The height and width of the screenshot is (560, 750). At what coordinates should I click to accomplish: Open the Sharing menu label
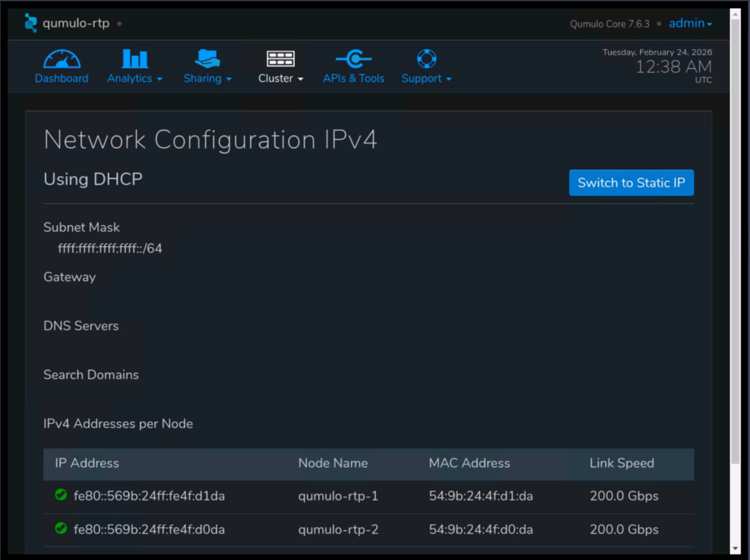tap(202, 78)
